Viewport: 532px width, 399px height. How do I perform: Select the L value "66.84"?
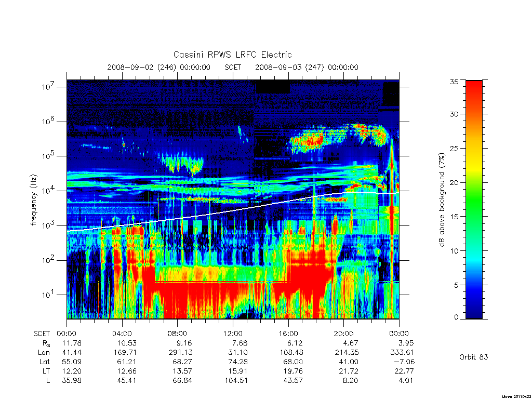coord(182,381)
